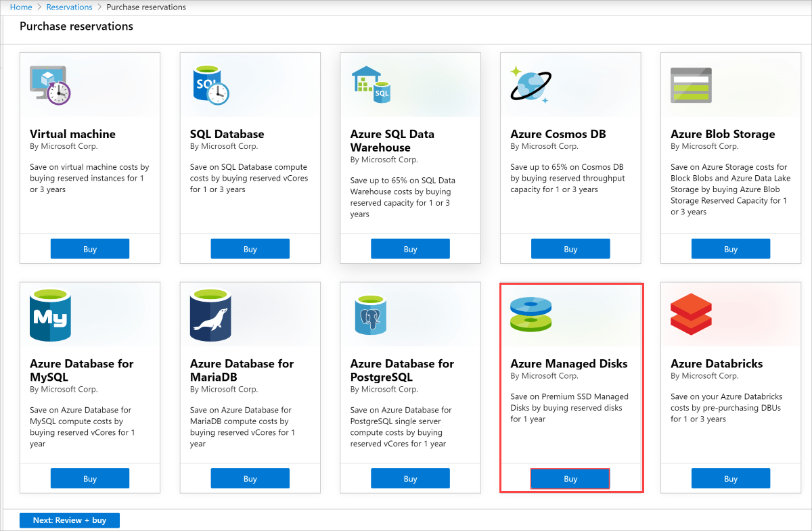Viewport: 812px width, 531px height.
Task: Buy a SQL Database reservation
Action: click(x=250, y=248)
